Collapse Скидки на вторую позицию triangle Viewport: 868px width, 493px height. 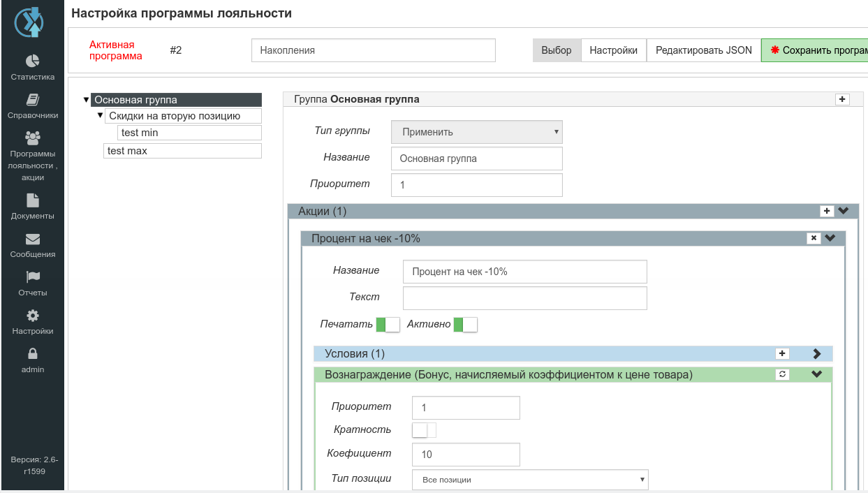tap(101, 116)
